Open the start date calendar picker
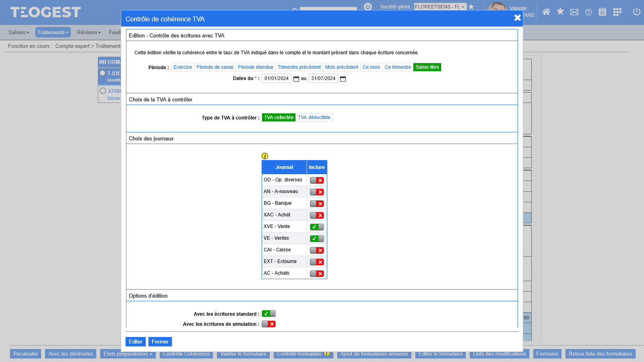This screenshot has height=362, width=644. click(x=296, y=79)
